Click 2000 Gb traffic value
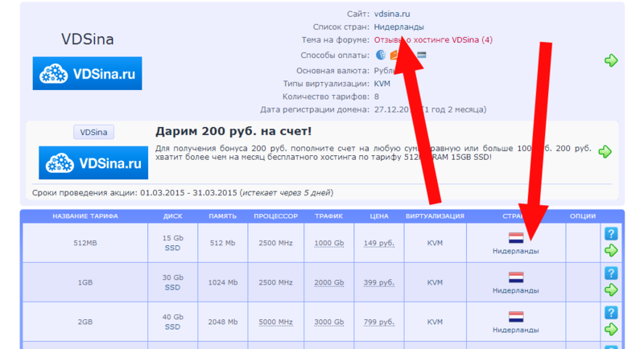This screenshot has width=644, height=349. point(329,282)
